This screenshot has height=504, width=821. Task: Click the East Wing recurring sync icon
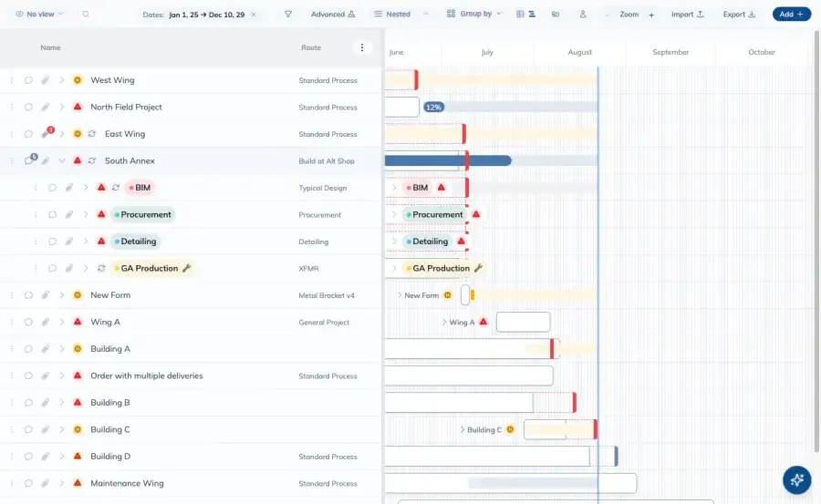click(91, 134)
